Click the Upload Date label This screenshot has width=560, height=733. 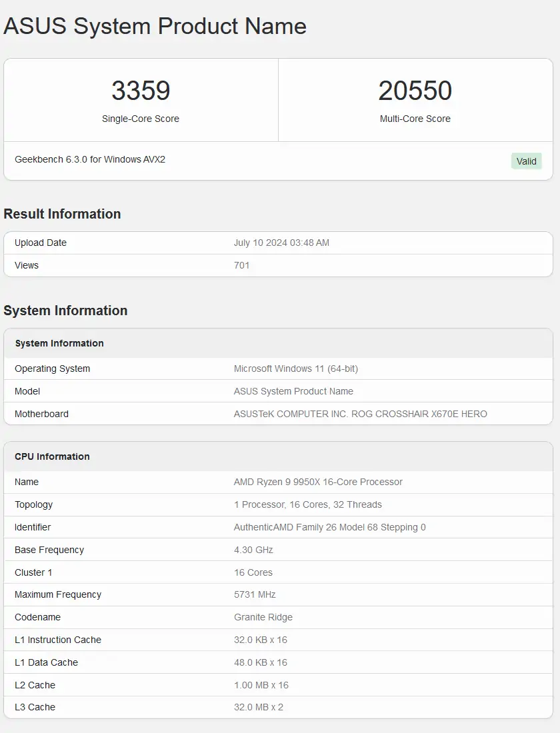[x=41, y=243]
